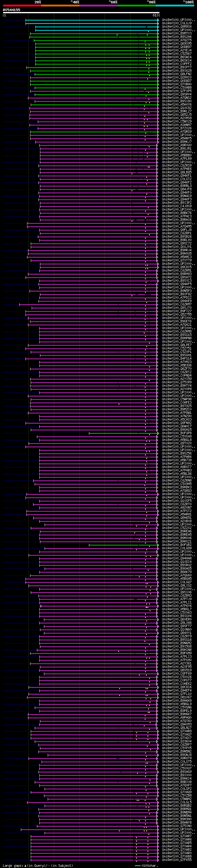197x868 pixels.
Task: Select hit UniRef100_B7ZX26
Action: click(177, 128)
